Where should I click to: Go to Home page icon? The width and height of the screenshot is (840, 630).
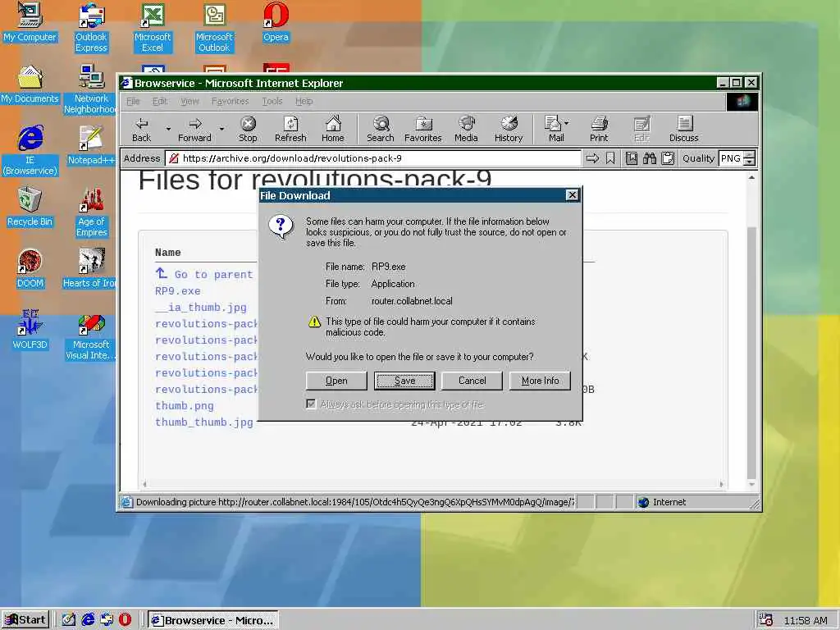pos(333,130)
